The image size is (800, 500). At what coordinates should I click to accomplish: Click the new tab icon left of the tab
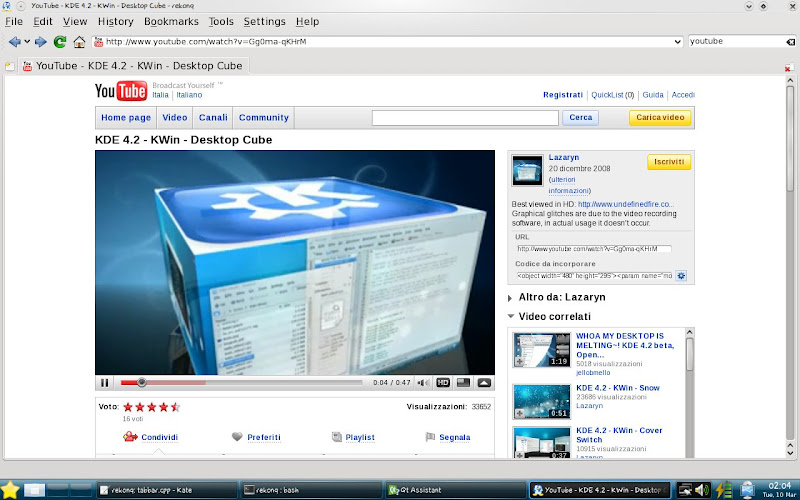pos(9,66)
